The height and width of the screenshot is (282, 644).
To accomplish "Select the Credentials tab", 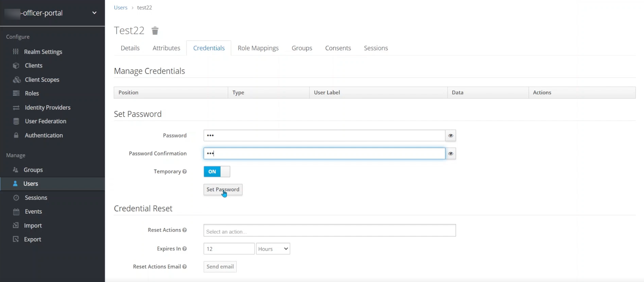I will point(209,48).
